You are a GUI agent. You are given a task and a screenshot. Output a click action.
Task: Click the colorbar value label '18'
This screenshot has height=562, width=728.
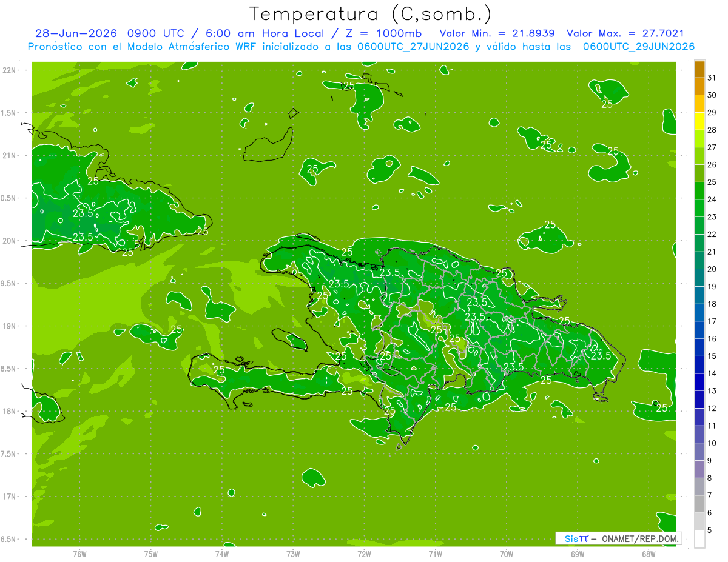coord(712,304)
